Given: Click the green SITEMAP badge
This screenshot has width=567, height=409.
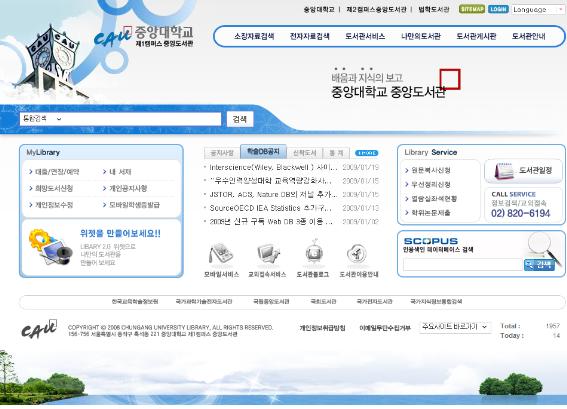Looking at the screenshot, I should [x=472, y=9].
